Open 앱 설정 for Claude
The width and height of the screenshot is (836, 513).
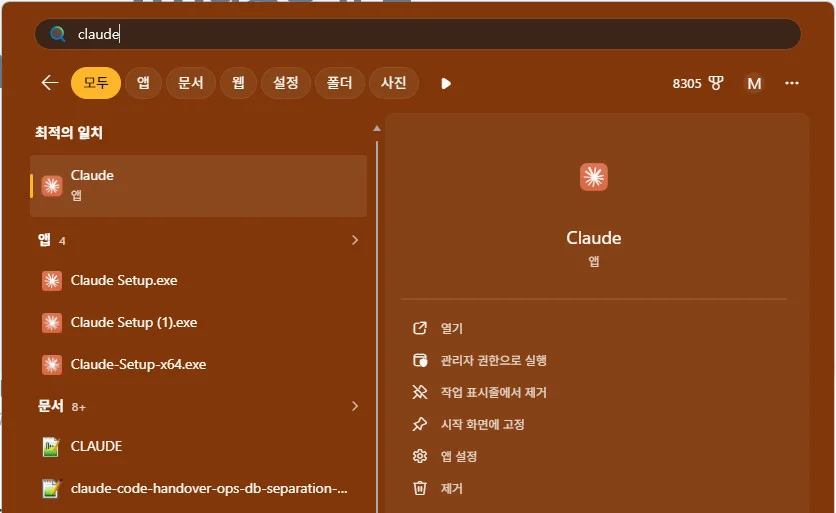tap(459, 456)
